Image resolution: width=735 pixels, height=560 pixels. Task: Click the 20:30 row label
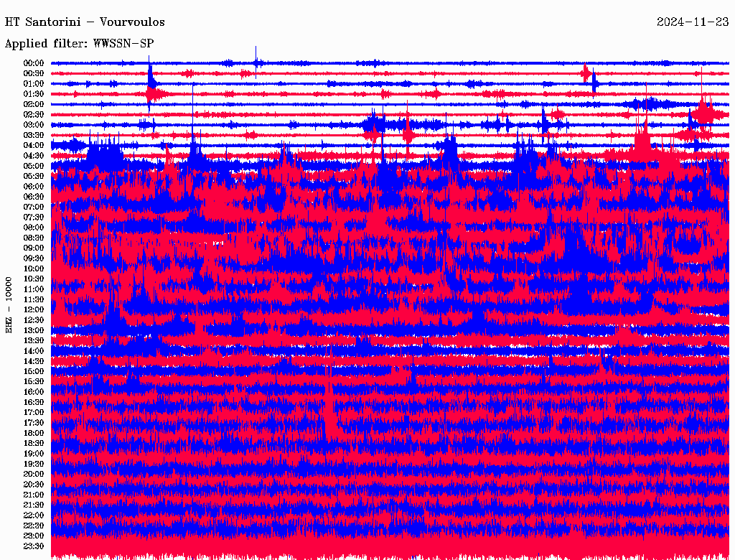tap(34, 485)
